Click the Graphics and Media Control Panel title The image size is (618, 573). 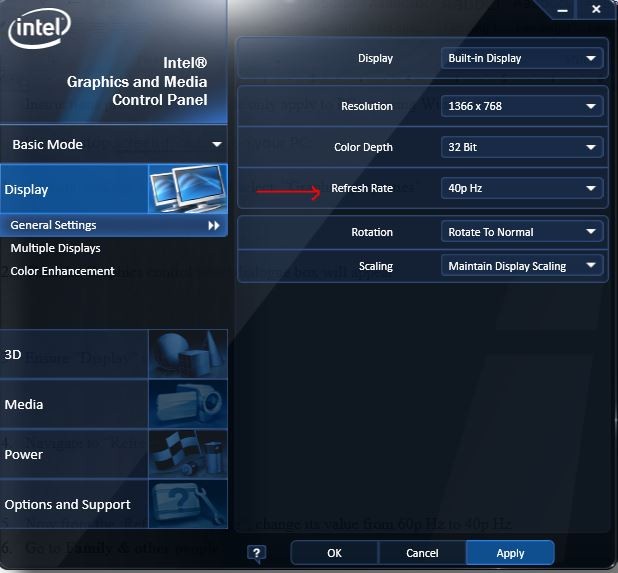tap(137, 82)
